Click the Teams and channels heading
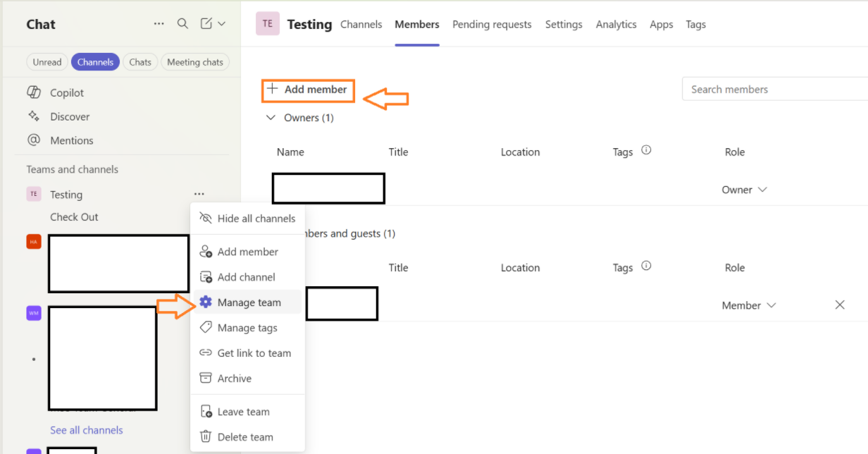 click(x=73, y=169)
